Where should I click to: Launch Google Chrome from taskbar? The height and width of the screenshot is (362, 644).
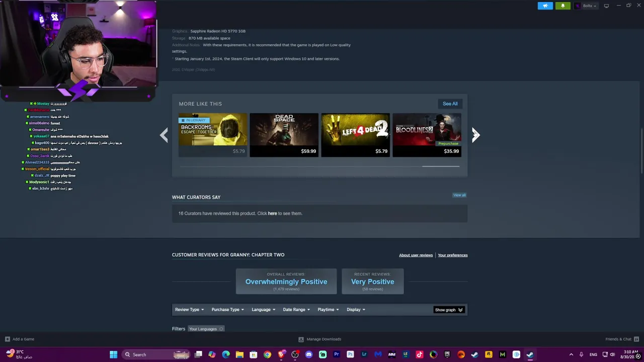(267, 354)
